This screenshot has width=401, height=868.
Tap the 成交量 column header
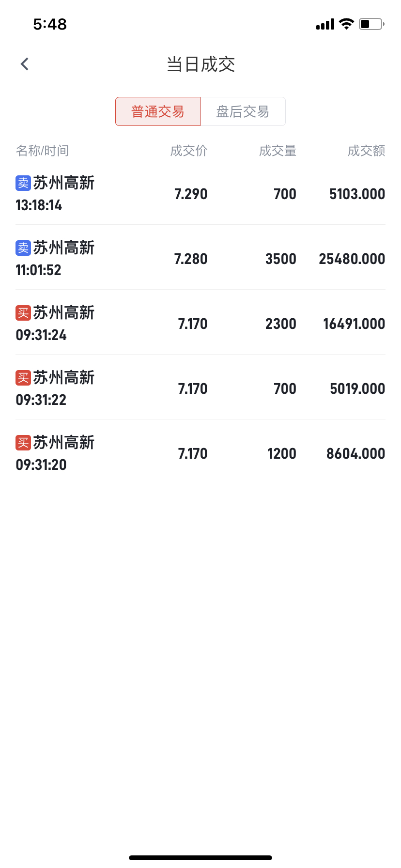278,151
